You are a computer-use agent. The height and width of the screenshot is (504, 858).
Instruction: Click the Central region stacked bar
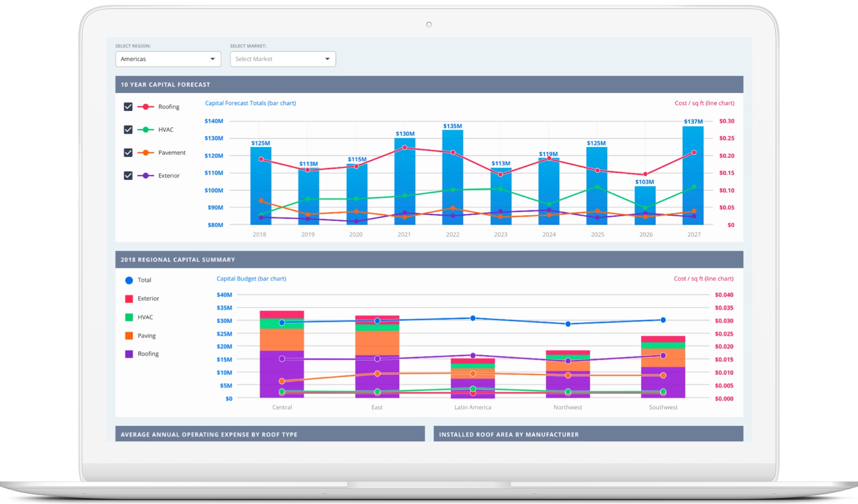point(282,355)
